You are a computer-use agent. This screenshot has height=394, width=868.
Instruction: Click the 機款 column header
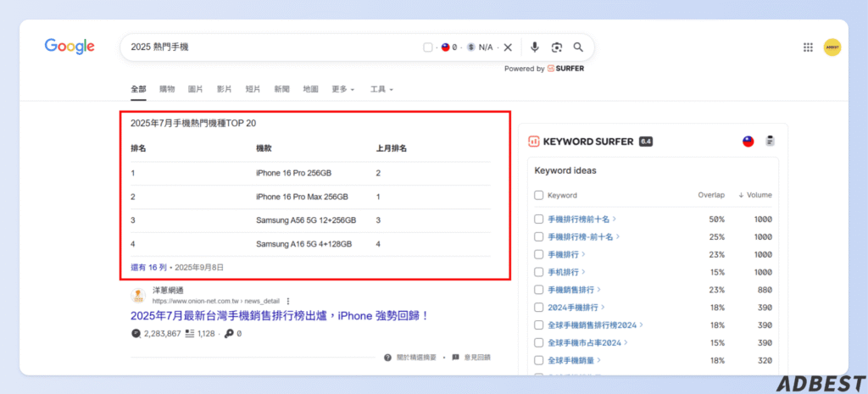point(264,149)
